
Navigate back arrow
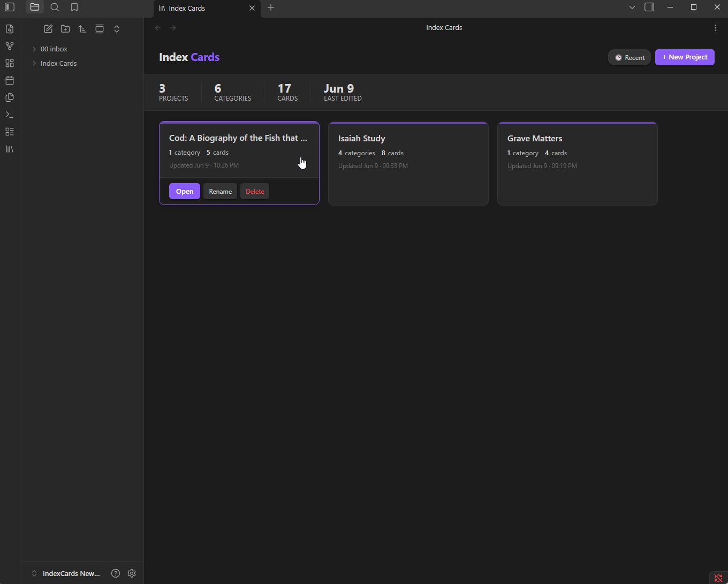[x=158, y=28]
